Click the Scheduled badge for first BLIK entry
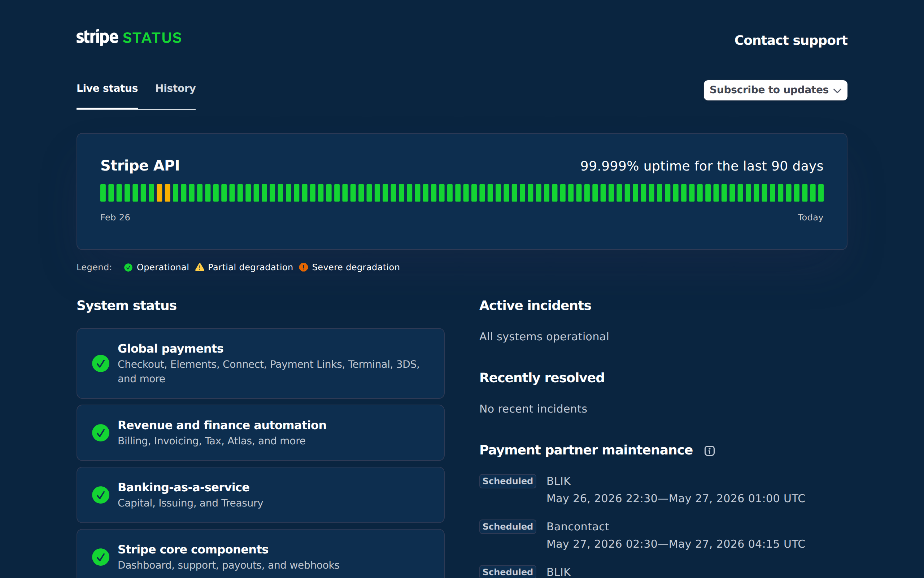Screen dimensions: 924x578 tap(507, 481)
